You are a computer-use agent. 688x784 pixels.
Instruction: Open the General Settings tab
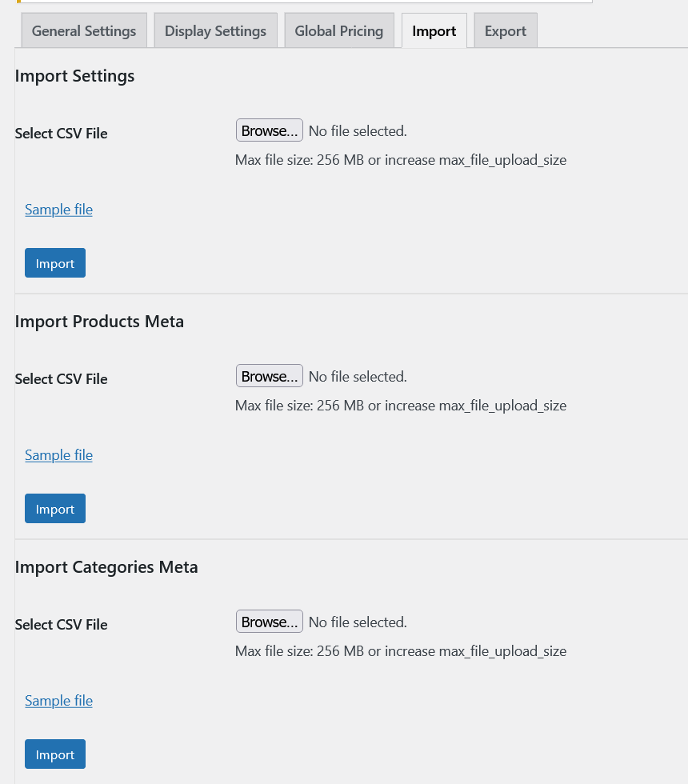coord(84,31)
